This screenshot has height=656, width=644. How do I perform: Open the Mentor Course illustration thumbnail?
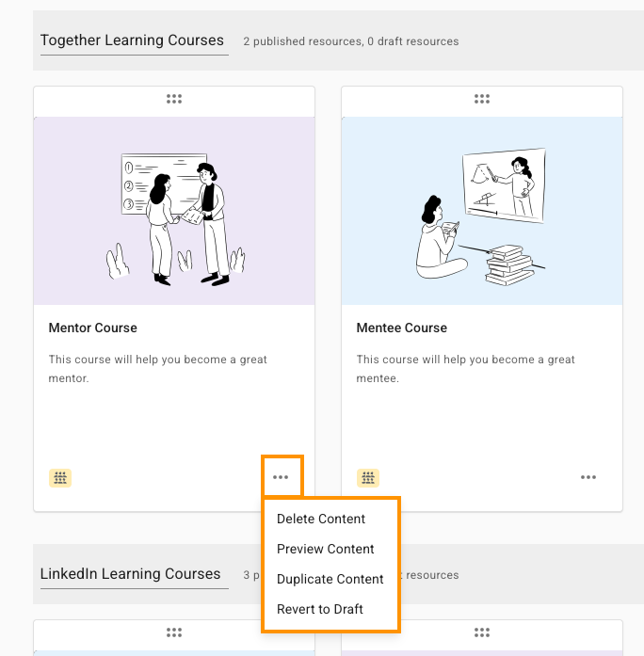tap(174, 211)
